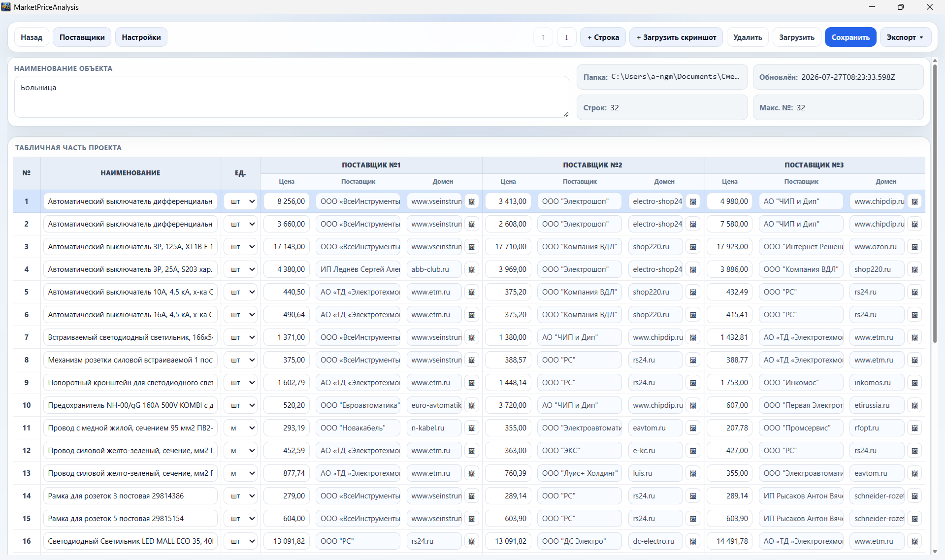Click screenshot icon beside abb-club.ru domain
Viewport: 945px width, 560px height.
click(471, 269)
